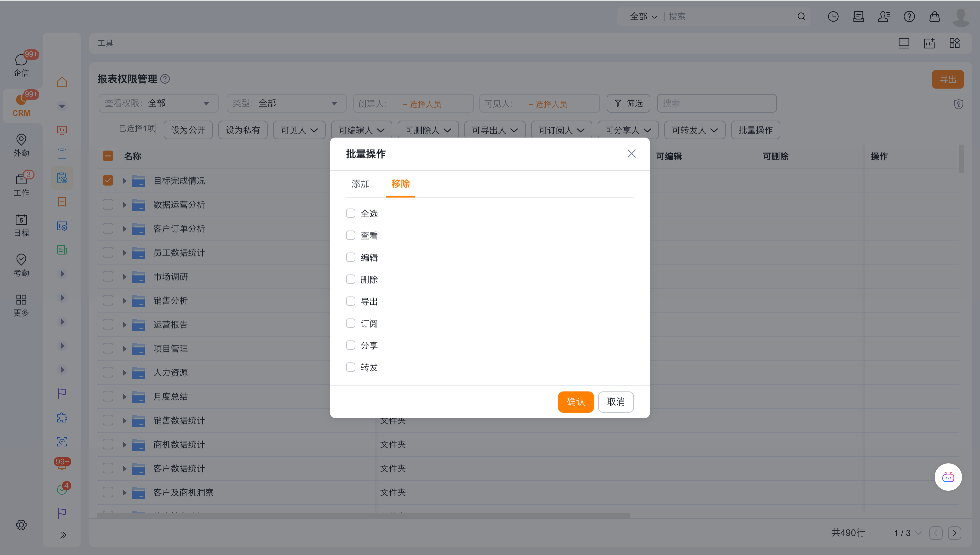Open the AI assistant robot floating button
The height and width of the screenshot is (555, 980).
(948, 477)
